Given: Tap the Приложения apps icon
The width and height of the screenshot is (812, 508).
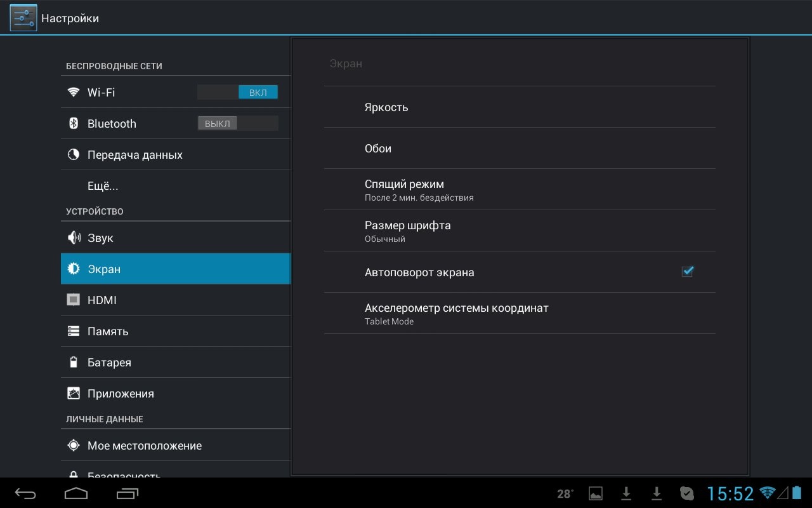Looking at the screenshot, I should click(x=74, y=393).
